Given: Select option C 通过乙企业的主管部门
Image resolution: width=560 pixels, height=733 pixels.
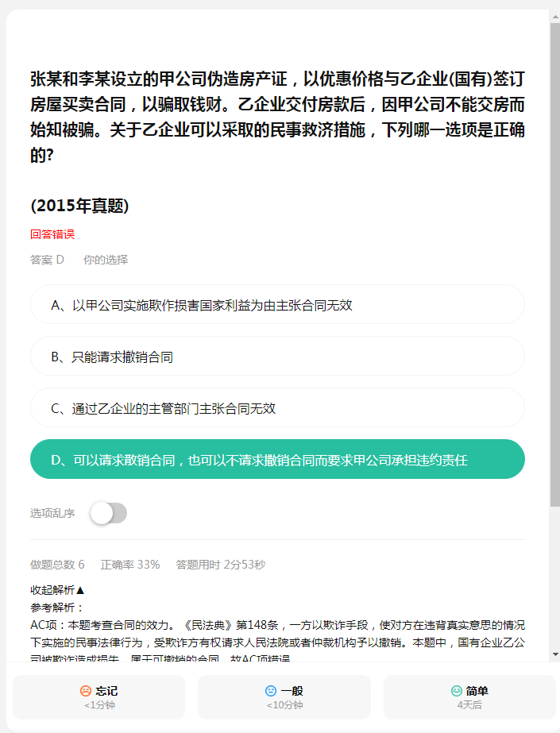Looking at the screenshot, I should (x=277, y=407).
